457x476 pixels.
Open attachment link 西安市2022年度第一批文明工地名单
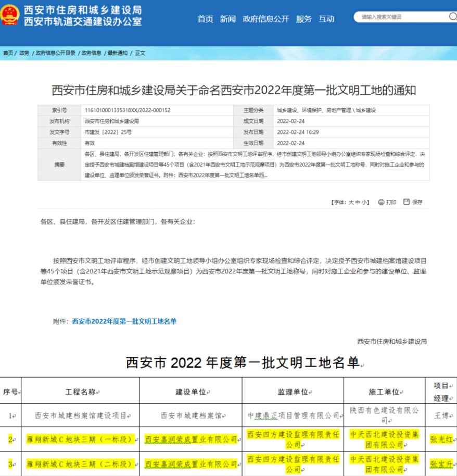[x=124, y=321]
